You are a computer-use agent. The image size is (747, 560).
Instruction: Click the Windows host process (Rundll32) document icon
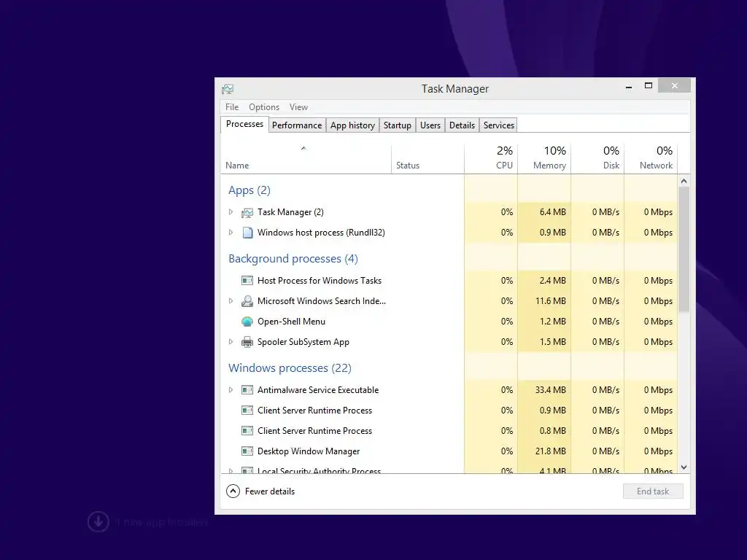[x=247, y=233]
